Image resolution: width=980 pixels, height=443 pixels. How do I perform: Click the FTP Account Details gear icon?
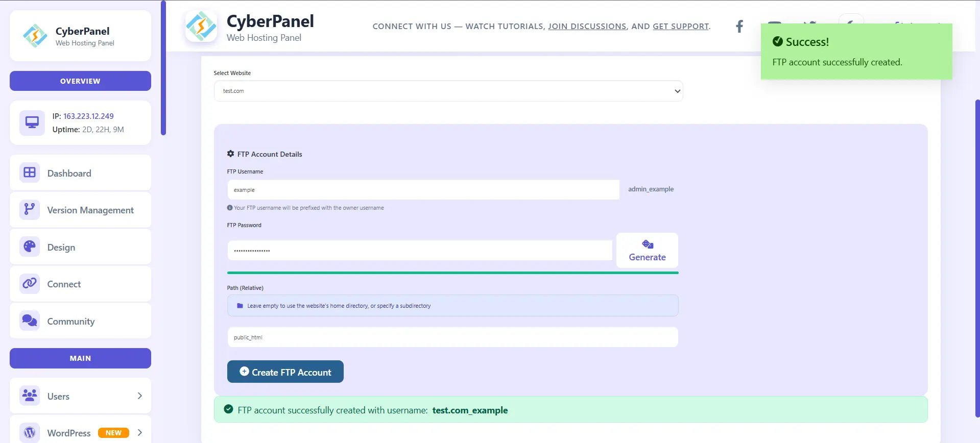(x=231, y=154)
